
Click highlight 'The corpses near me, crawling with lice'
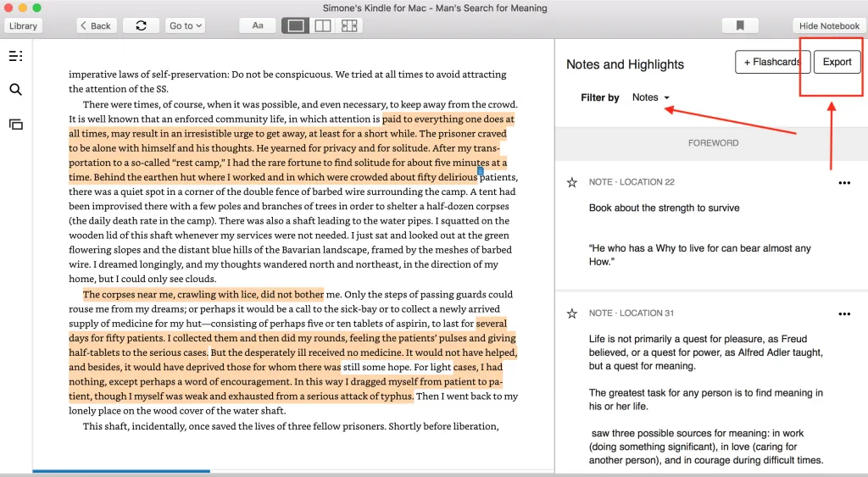click(x=203, y=294)
